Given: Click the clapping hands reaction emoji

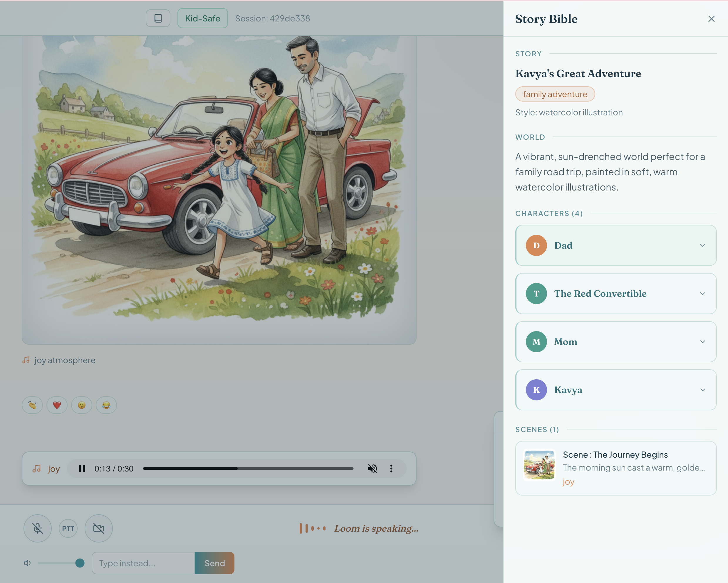Looking at the screenshot, I should 32,405.
